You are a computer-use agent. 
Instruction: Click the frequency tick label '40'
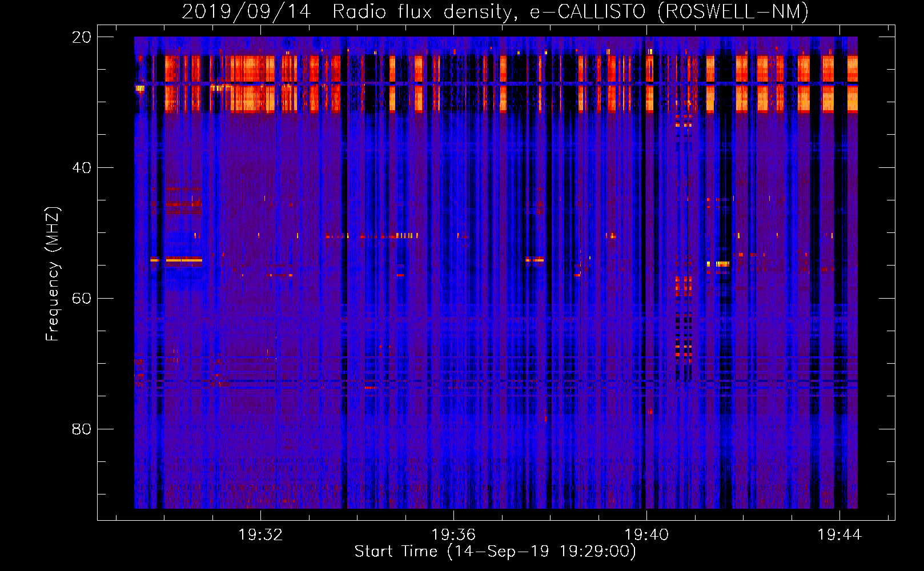(82, 168)
